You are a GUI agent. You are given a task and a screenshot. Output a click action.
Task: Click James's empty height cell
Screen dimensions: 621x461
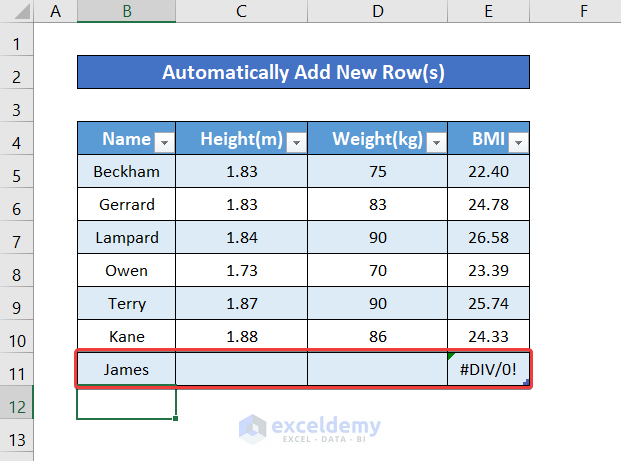click(242, 369)
